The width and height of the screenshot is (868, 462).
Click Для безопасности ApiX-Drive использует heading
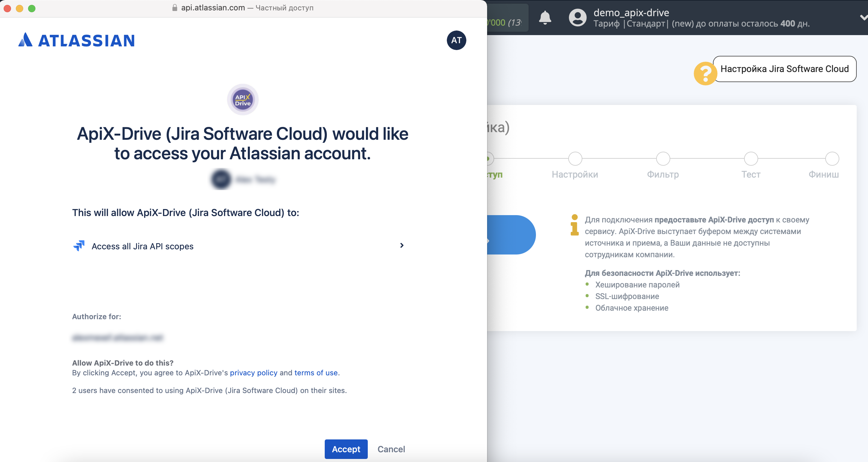(x=662, y=273)
